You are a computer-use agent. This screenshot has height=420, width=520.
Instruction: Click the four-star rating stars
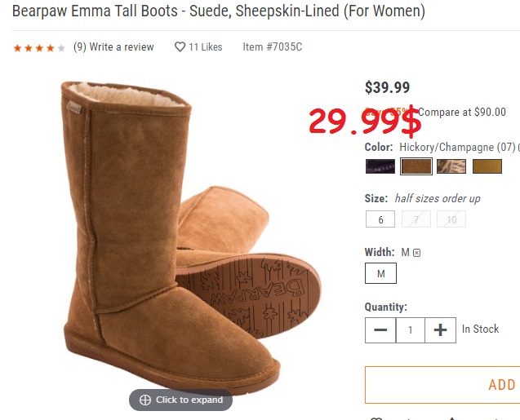pos(38,48)
